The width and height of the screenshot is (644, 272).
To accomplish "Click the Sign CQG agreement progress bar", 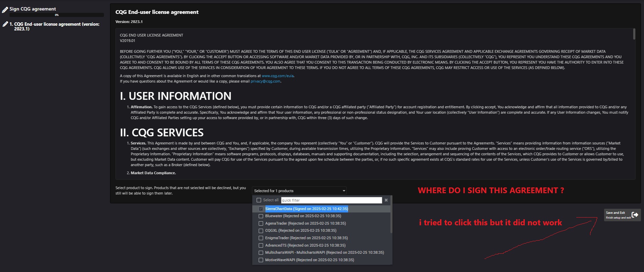I will [57, 15].
